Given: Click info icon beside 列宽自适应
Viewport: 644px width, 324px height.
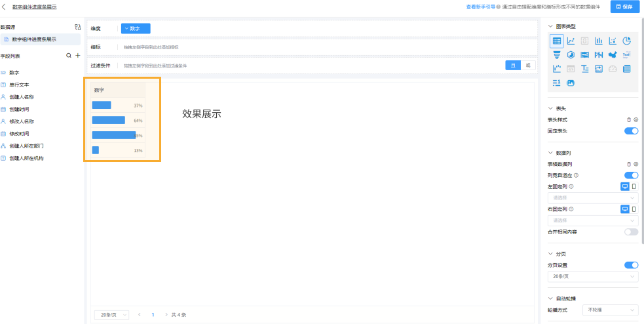Looking at the screenshot, I should [x=577, y=176].
